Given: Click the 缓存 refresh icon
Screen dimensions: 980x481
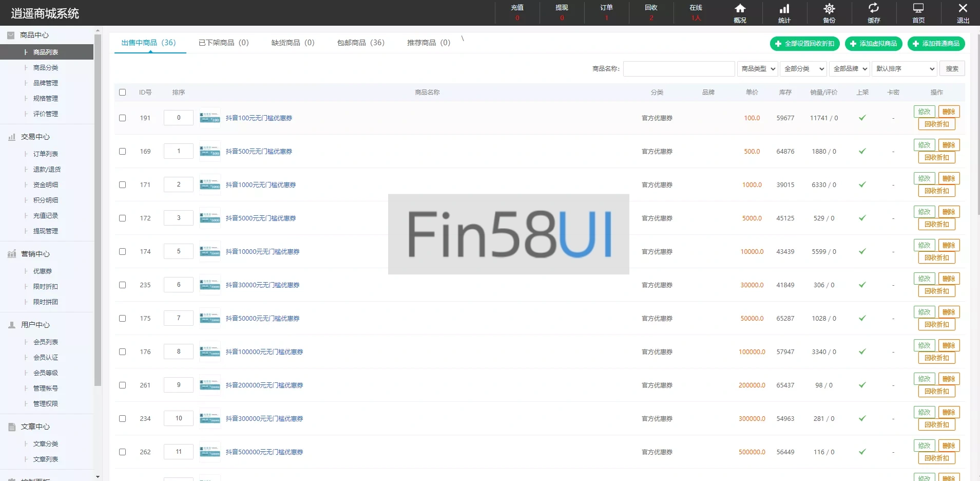Looking at the screenshot, I should [874, 9].
